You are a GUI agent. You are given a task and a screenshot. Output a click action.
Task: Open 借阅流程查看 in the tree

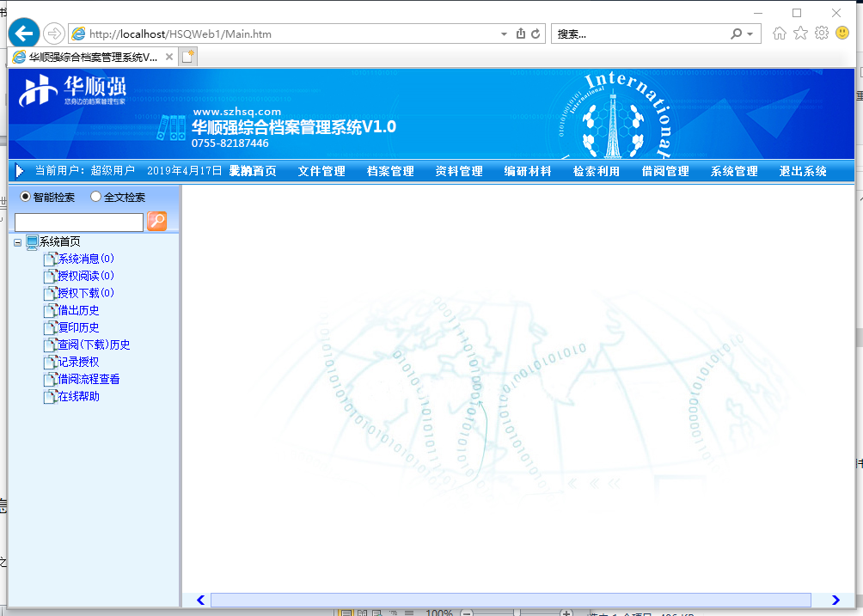pyautogui.click(x=89, y=379)
